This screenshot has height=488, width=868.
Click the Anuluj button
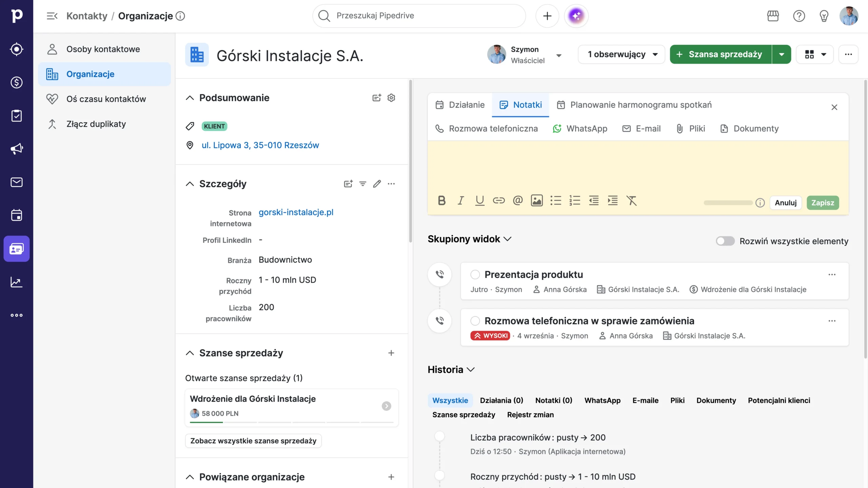click(785, 203)
